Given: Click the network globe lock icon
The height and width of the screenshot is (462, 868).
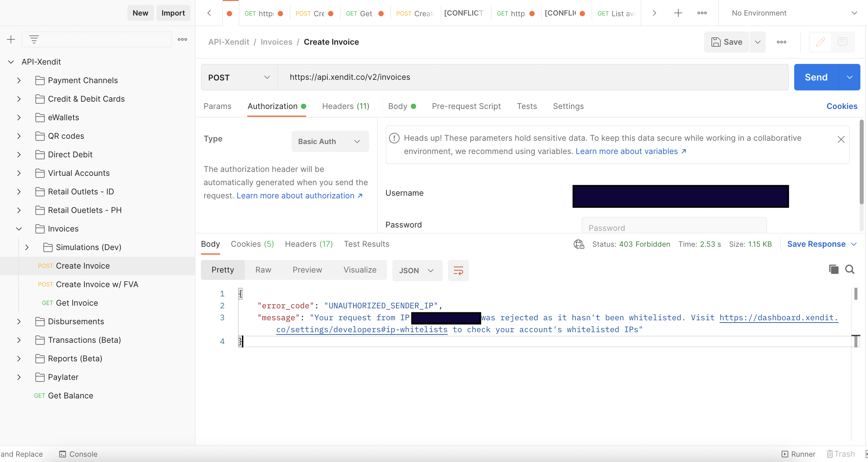Looking at the screenshot, I should coord(579,244).
